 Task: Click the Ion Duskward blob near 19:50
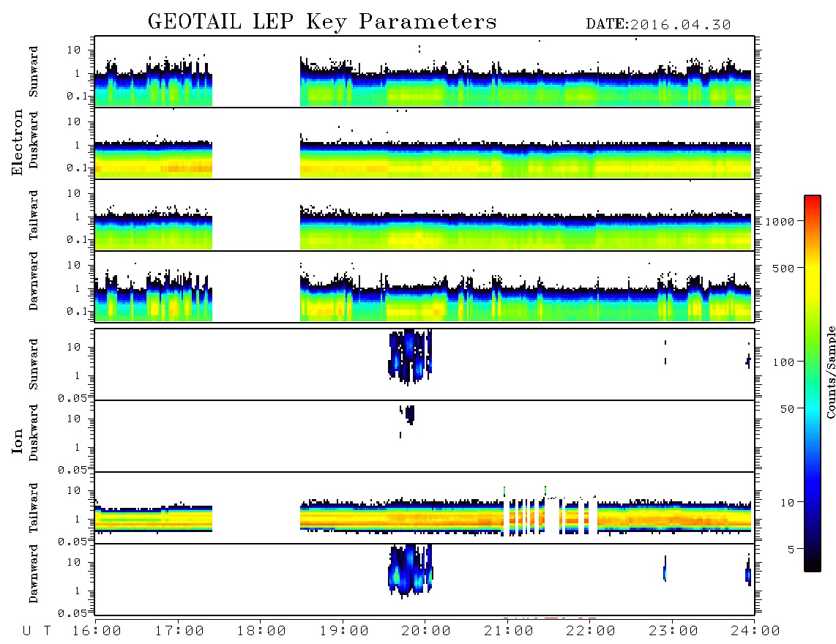(x=409, y=414)
